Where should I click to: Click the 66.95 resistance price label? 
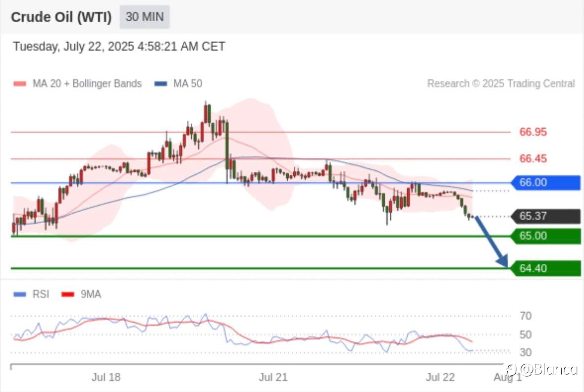click(x=533, y=132)
